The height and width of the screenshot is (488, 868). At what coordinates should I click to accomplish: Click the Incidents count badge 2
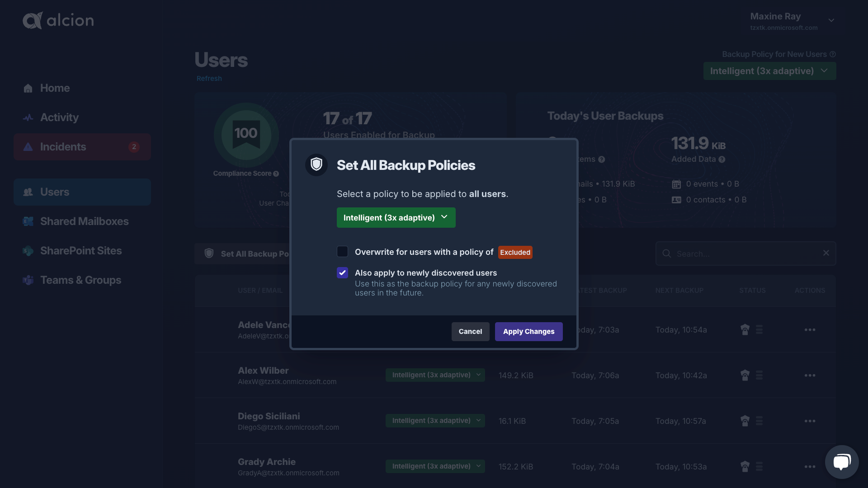tap(134, 147)
